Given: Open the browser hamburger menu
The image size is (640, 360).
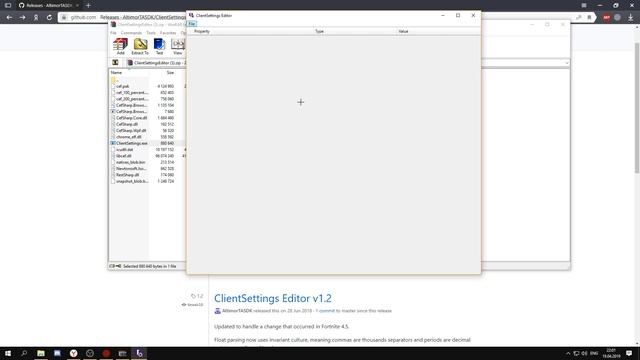Looking at the screenshot, I should click(x=584, y=5).
